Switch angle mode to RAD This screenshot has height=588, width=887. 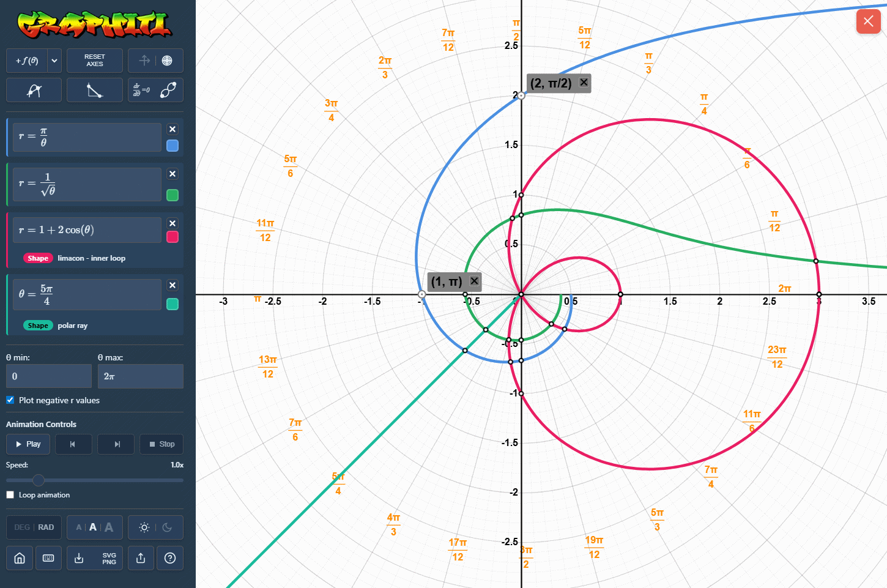[46, 527]
